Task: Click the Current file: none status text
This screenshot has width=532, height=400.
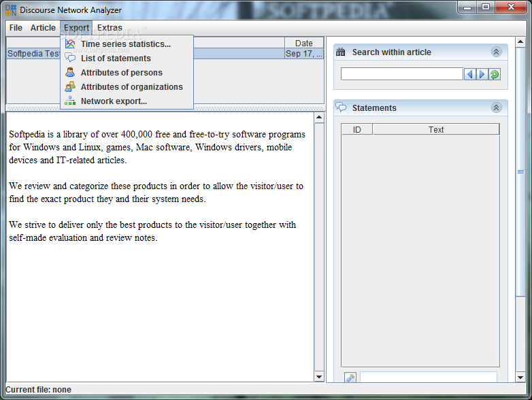Action: [x=38, y=390]
